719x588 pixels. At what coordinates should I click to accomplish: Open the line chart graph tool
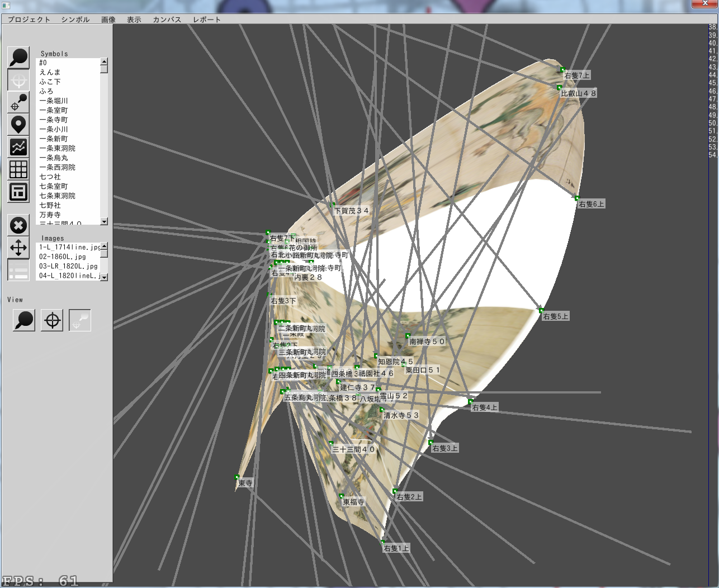(x=18, y=147)
